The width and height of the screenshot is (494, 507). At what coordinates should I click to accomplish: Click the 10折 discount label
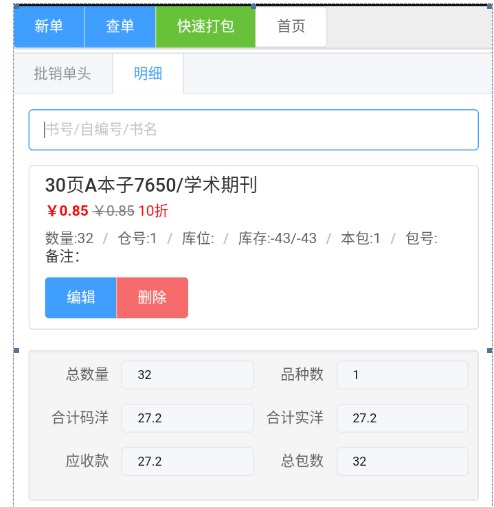[x=153, y=211]
